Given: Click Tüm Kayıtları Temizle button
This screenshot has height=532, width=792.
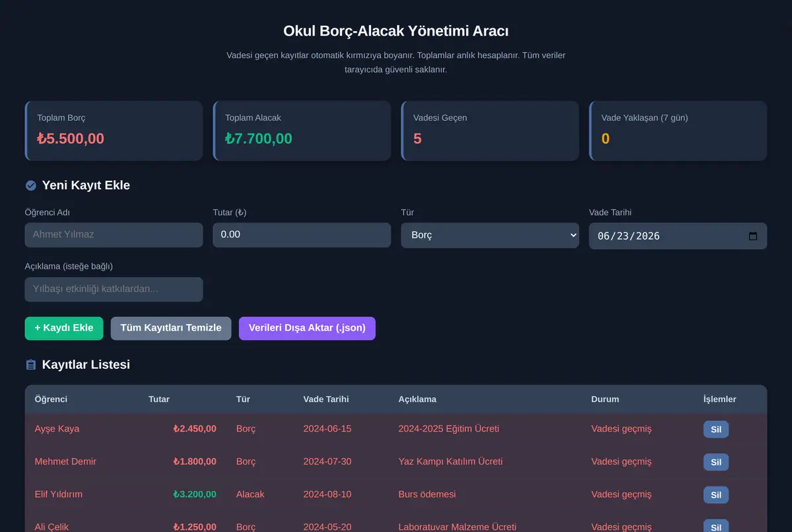Looking at the screenshot, I should 171,328.
